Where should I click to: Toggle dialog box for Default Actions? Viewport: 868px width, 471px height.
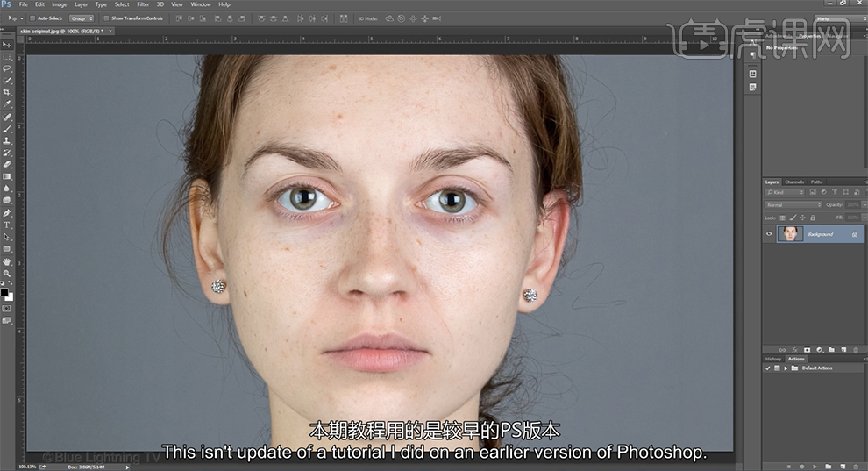coord(777,368)
